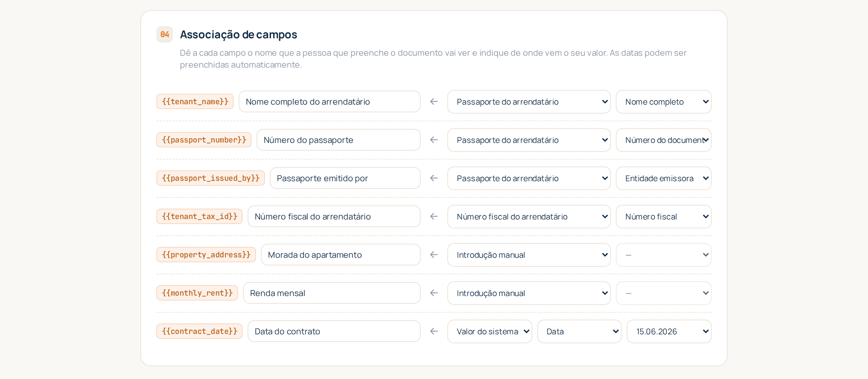The width and height of the screenshot is (868, 379).
Task: Edit the 'Morada do apartamento' label field
Action: point(341,255)
